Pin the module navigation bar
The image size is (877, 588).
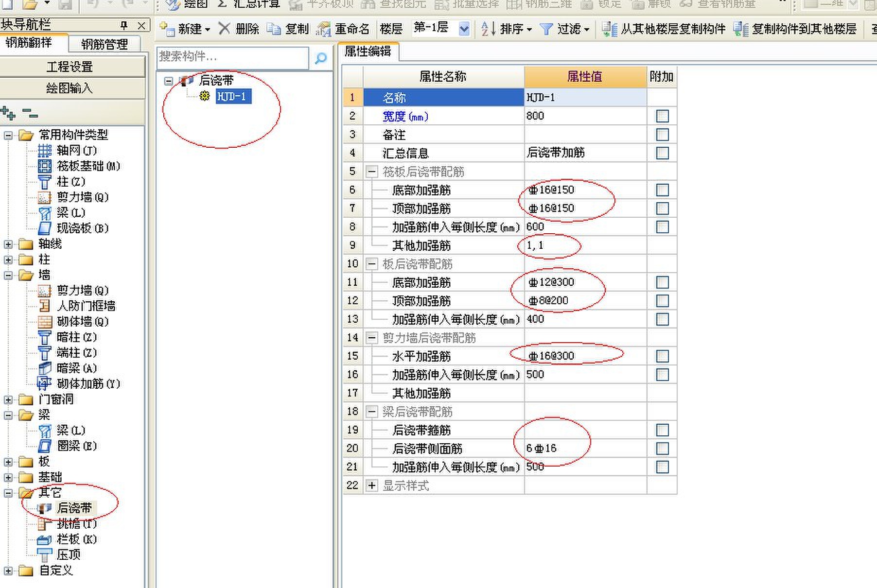click(124, 25)
